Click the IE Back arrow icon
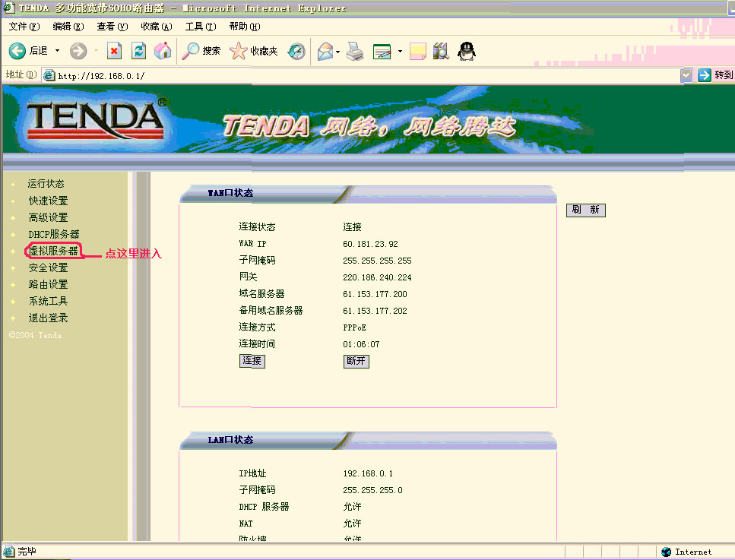 (17, 51)
